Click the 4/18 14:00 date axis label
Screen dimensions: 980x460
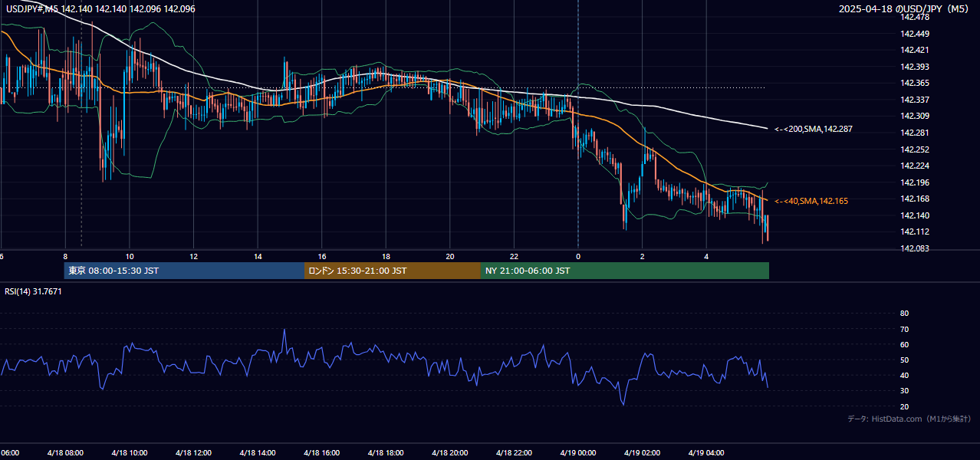coord(258,452)
